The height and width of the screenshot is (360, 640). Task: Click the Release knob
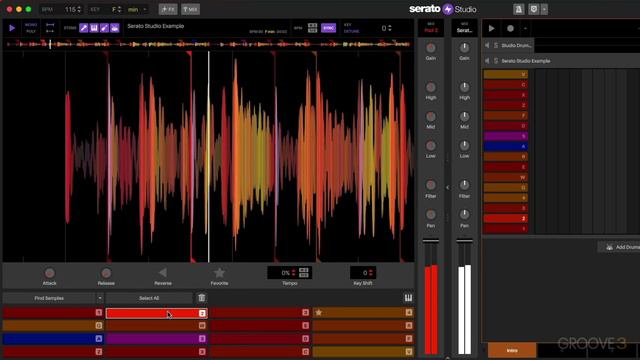click(x=106, y=273)
